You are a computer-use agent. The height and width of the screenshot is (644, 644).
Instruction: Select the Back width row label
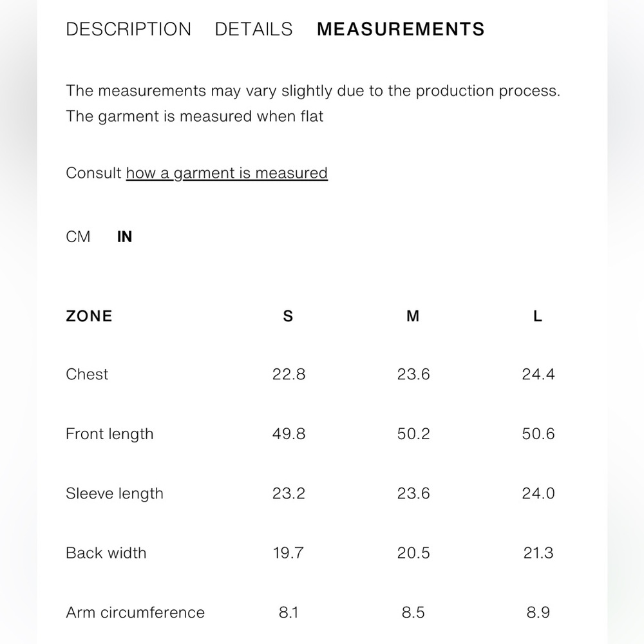point(106,553)
